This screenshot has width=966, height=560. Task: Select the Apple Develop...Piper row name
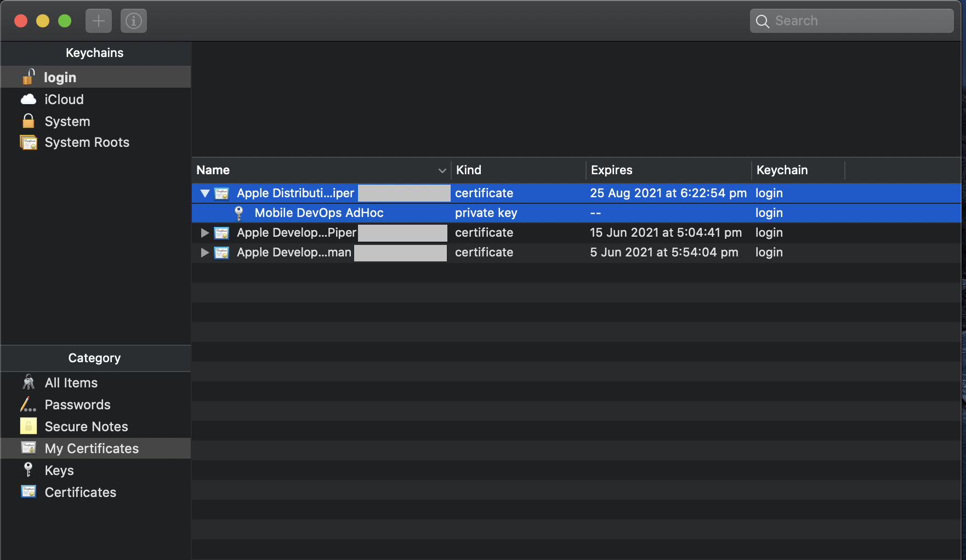click(x=297, y=233)
